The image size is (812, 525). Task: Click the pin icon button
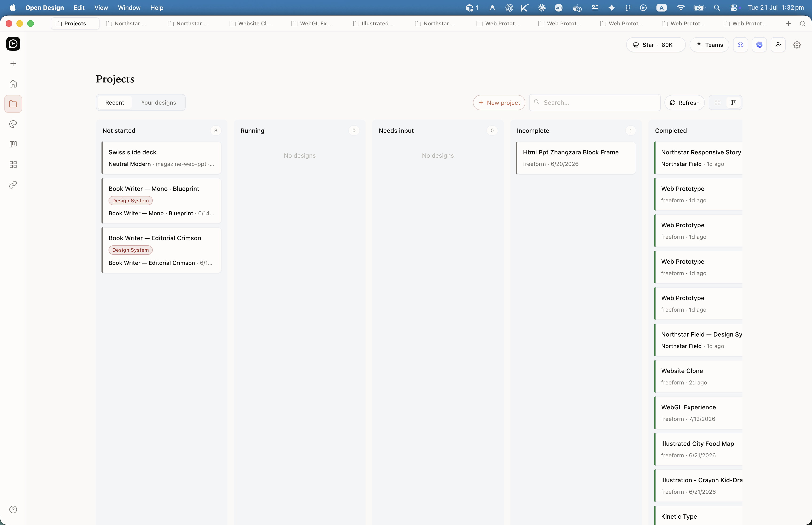[778, 45]
